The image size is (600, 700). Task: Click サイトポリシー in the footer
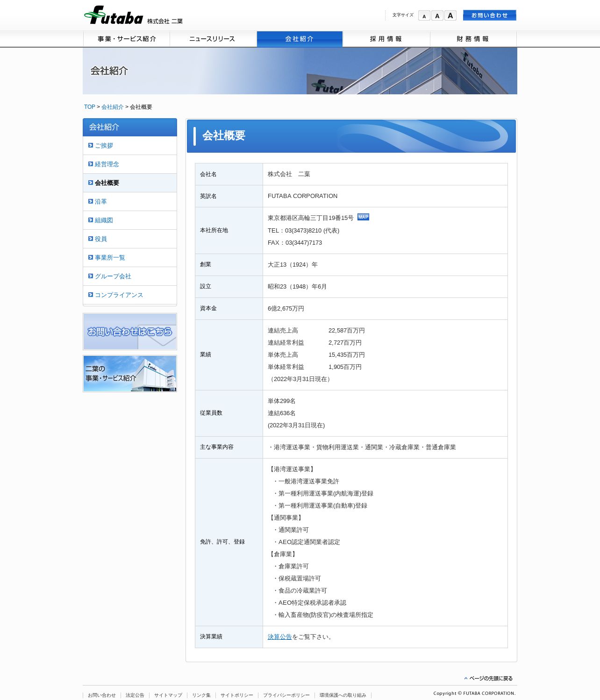(236, 695)
